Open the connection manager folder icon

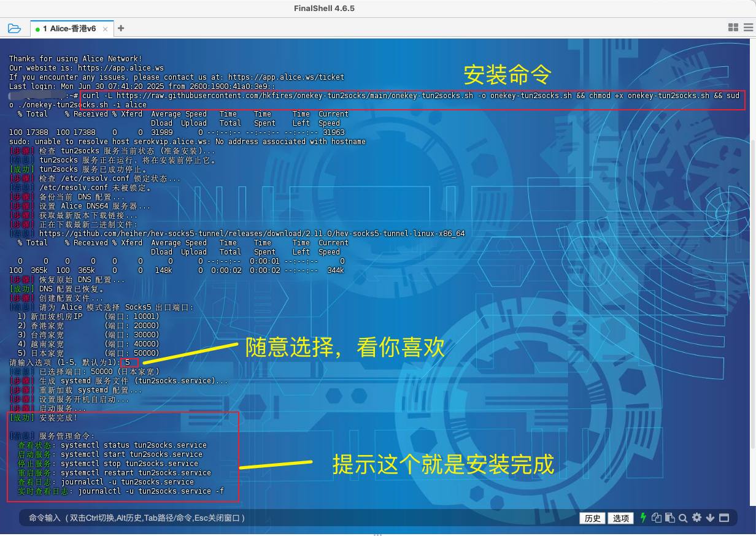[x=14, y=28]
